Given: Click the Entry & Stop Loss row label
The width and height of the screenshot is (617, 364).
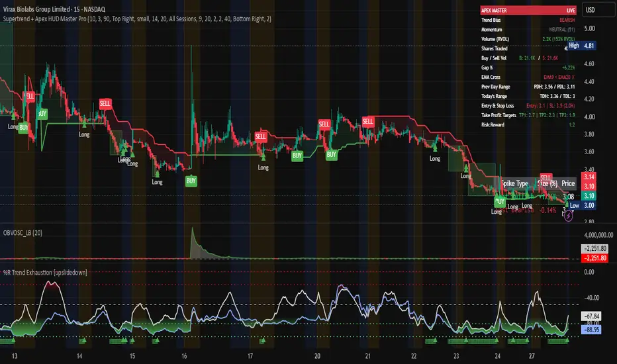Looking at the screenshot, I should (497, 105).
